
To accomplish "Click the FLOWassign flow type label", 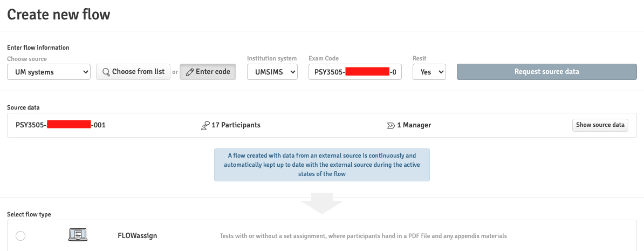I will pyautogui.click(x=138, y=236).
